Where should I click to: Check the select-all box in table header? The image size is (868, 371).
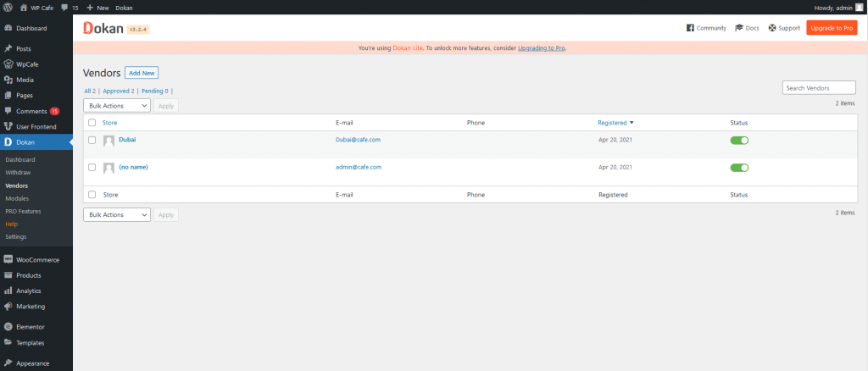point(92,123)
